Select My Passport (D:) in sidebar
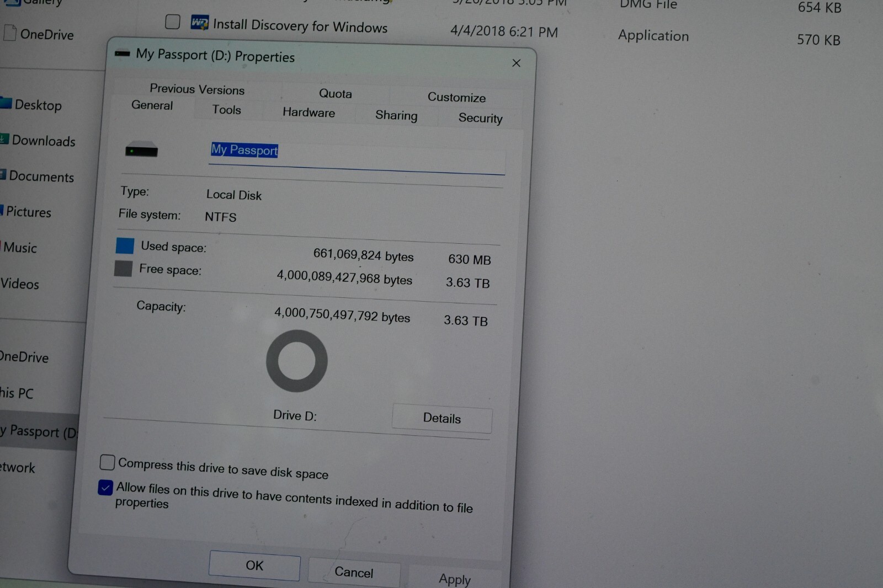 point(39,431)
